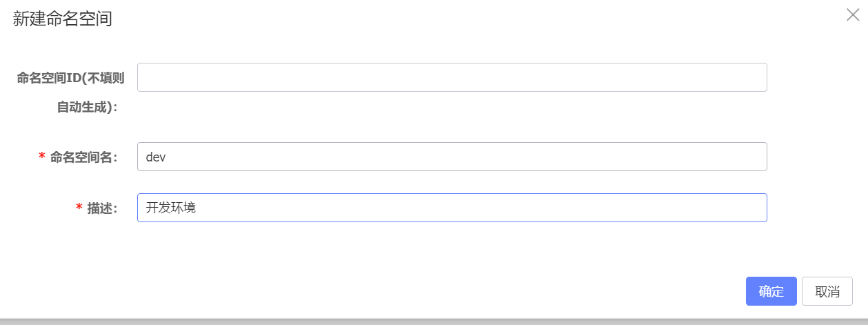
Task: Click the 描述 field label
Action: coord(102,208)
